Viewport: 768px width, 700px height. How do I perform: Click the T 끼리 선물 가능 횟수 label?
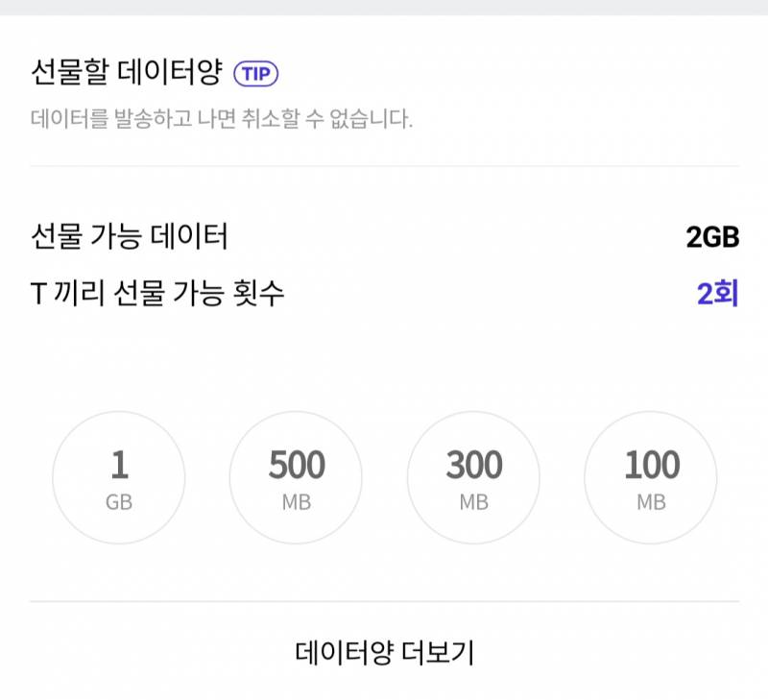[x=157, y=293]
